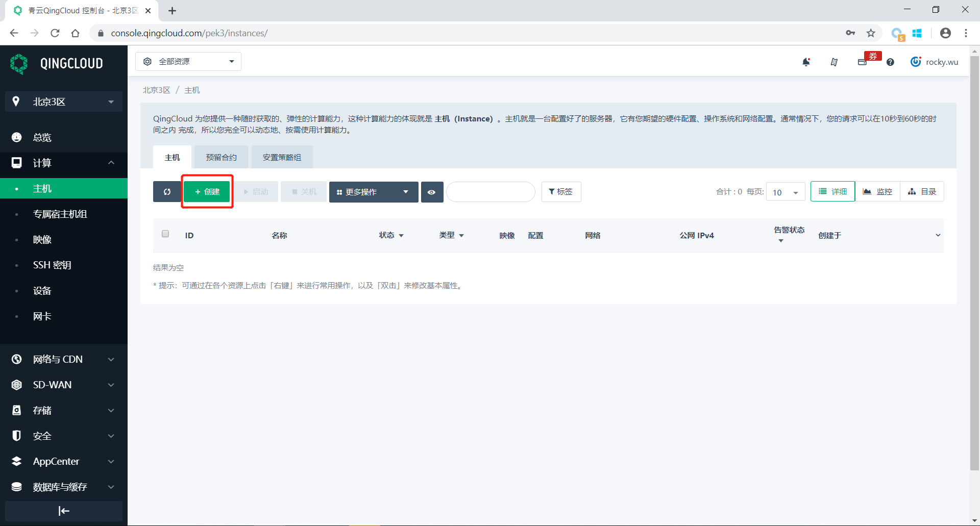980x526 pixels.
Task: Open Chrome profile avatar
Action: 945,33
